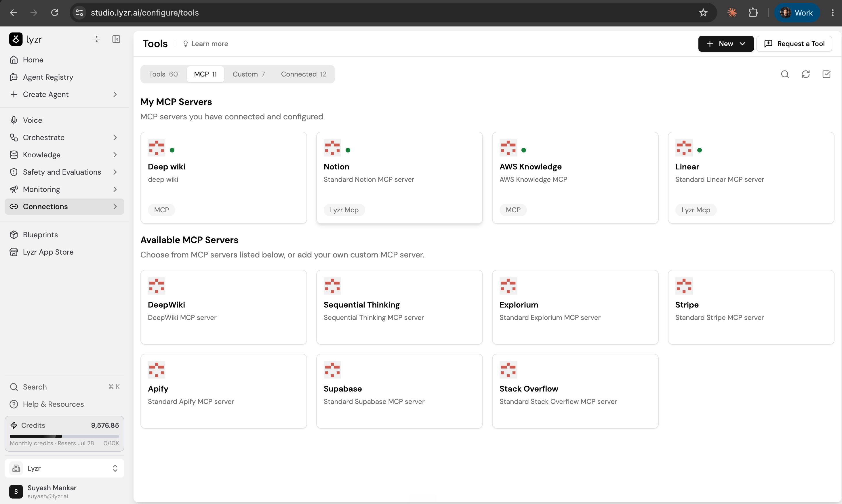Image resolution: width=842 pixels, height=504 pixels.
Task: Collapse the sidebar panel icon
Action: pos(116,39)
